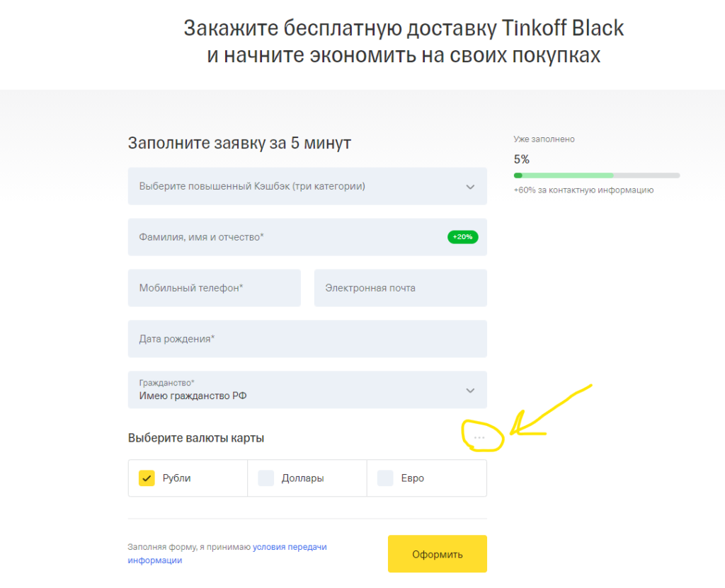This screenshot has width=725, height=588.
Task: Click the chevron arrow in cashback field
Action: pos(470,187)
